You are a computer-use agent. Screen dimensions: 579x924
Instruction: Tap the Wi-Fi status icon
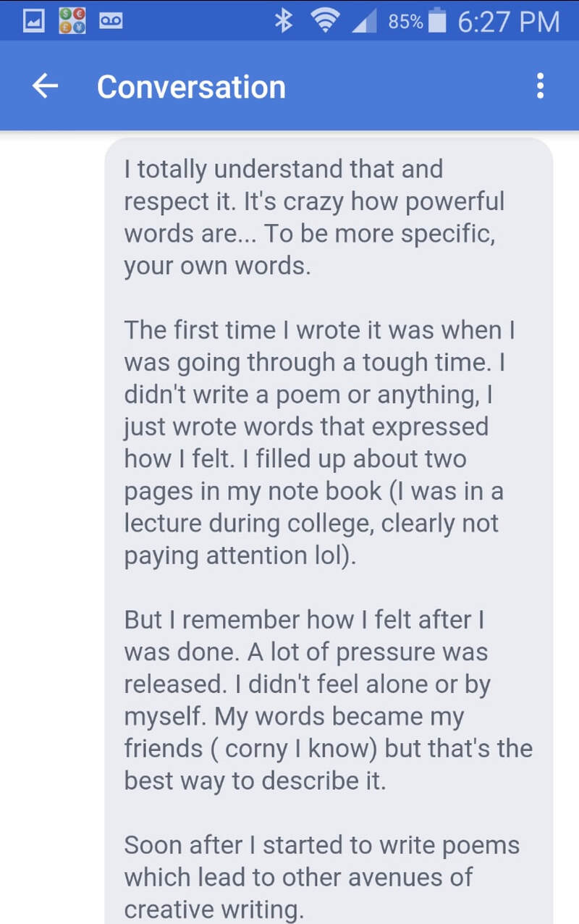tap(325, 21)
